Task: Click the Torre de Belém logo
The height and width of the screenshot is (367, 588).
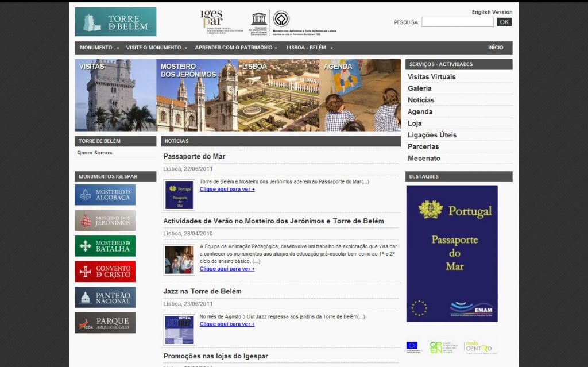Action: tap(115, 22)
